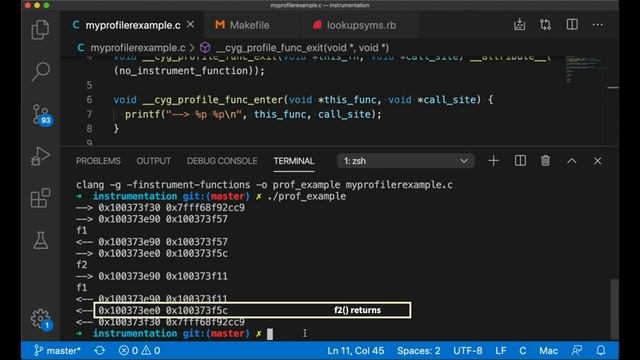Open the PROBLEMS panel tab
The width and height of the screenshot is (640, 360).
(x=98, y=161)
